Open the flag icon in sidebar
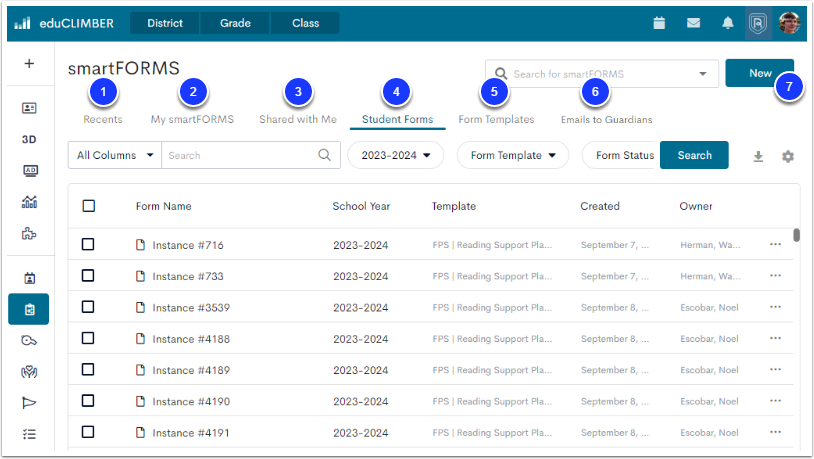 click(x=29, y=402)
